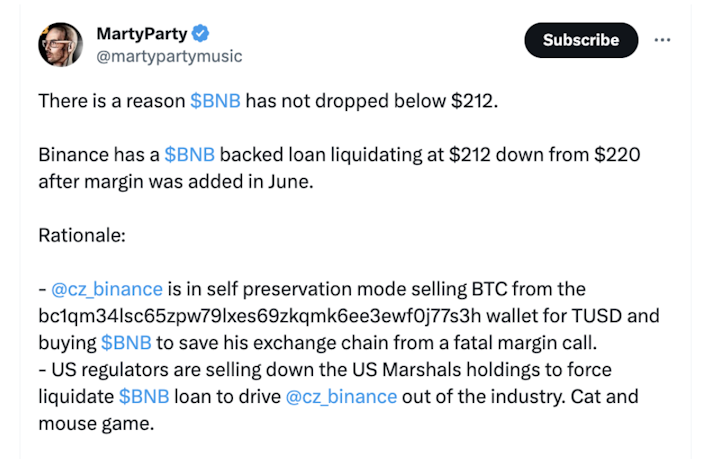Click 'There is a reason' opening text
705x459 pixels.
click(x=112, y=101)
